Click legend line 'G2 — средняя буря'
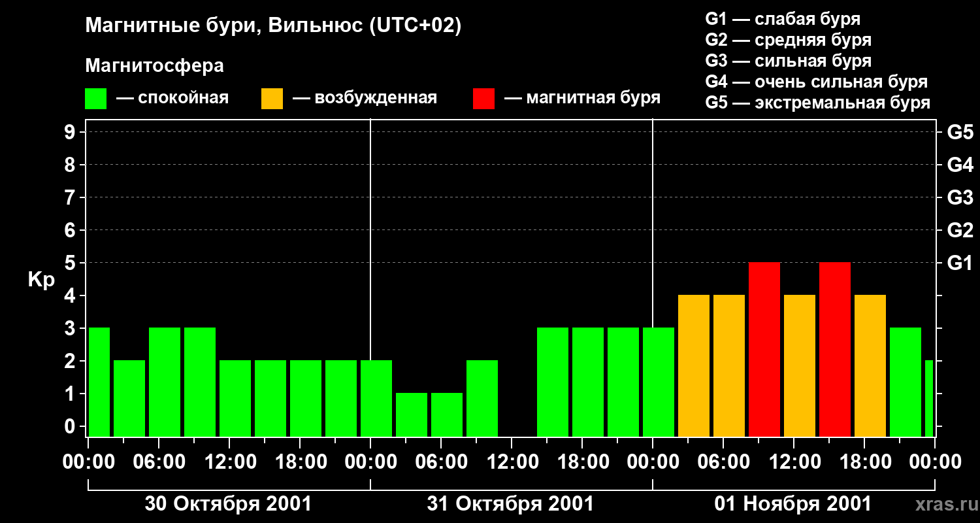The height and width of the screenshot is (523, 980). pos(789,40)
